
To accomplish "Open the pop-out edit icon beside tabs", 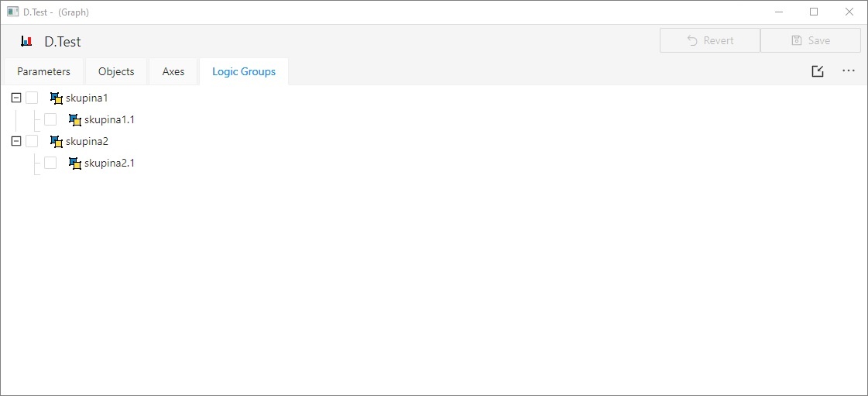I will pos(818,71).
